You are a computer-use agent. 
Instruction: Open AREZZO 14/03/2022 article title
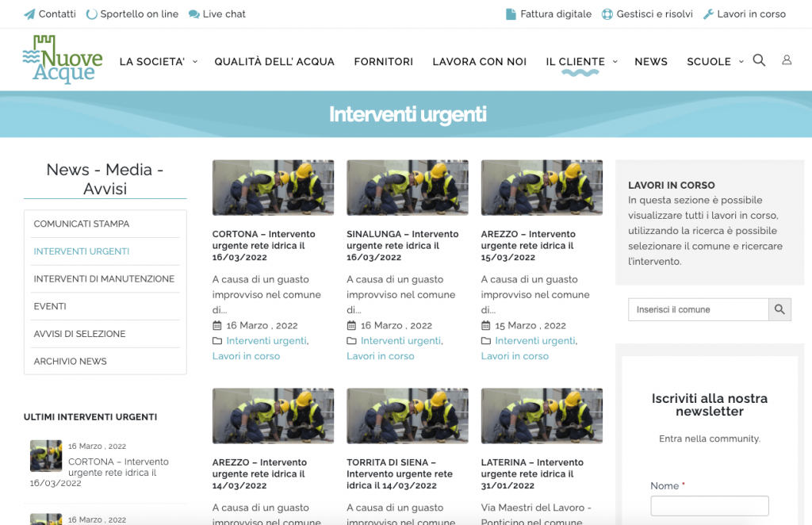pos(259,473)
